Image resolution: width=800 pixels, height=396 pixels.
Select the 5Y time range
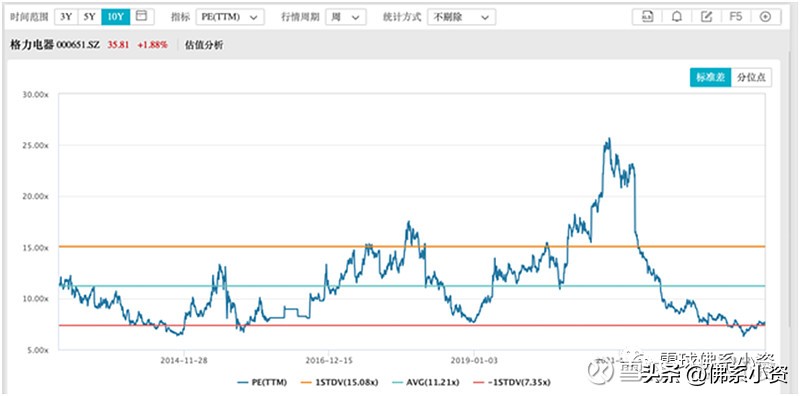89,16
